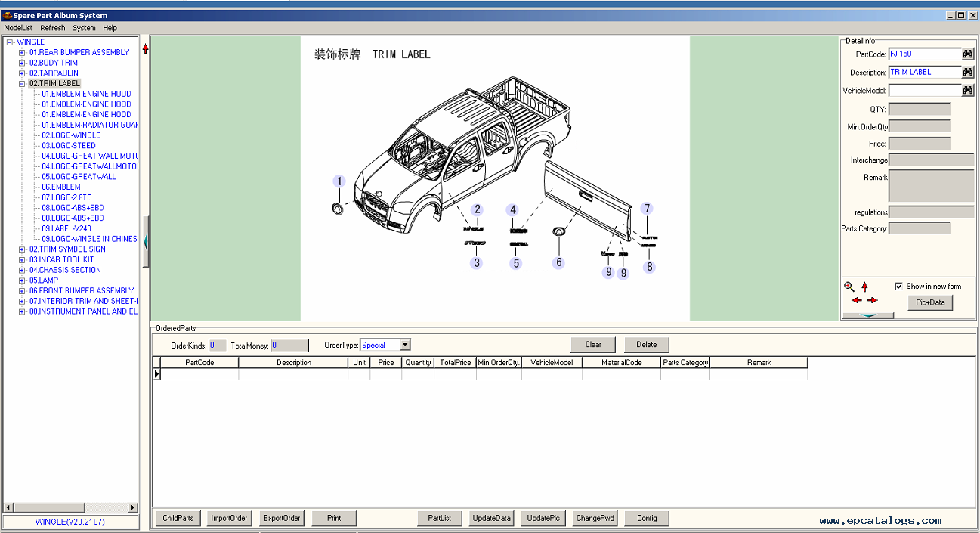Click the red up arrow beside the magnifier

(864, 287)
